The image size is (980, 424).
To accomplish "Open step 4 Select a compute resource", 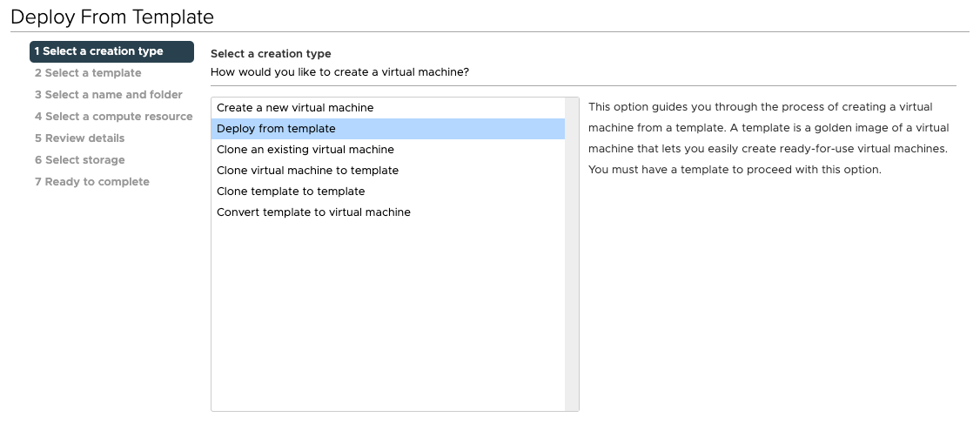I will [x=113, y=117].
